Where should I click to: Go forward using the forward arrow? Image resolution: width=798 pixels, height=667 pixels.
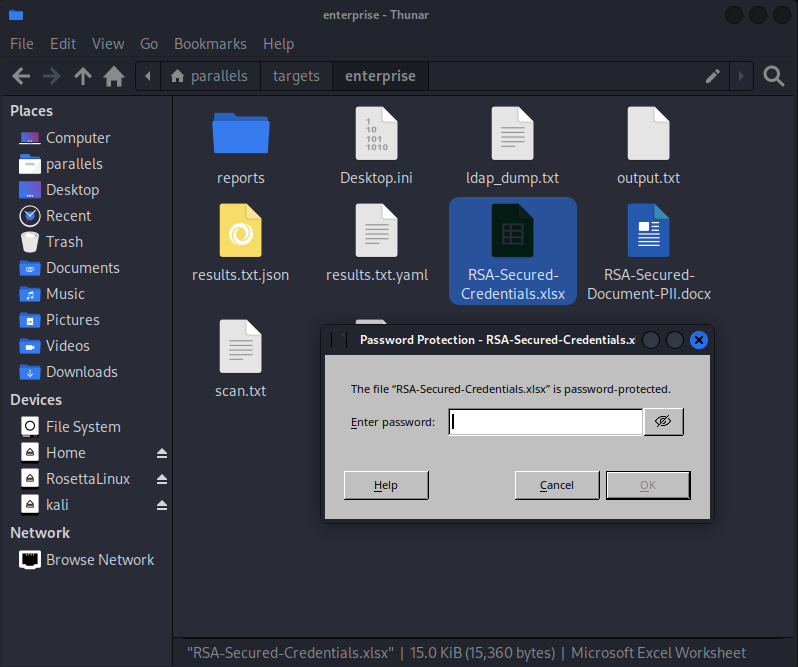click(51, 76)
